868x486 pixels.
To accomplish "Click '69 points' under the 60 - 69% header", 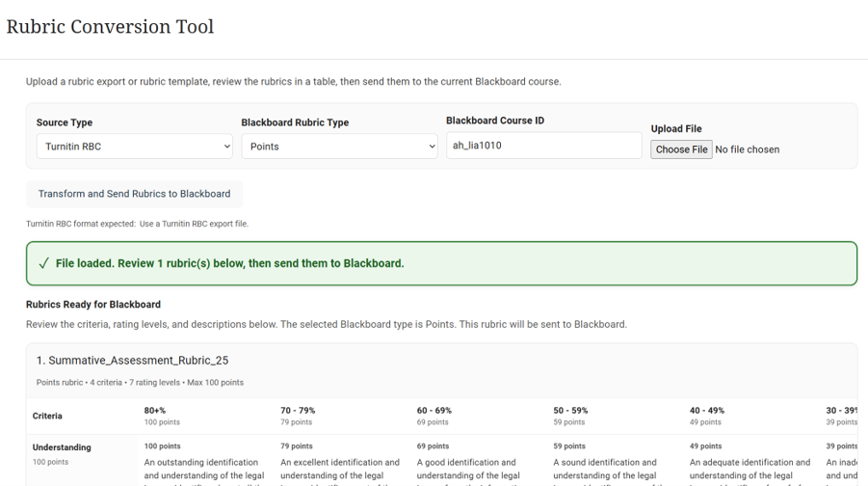I will pos(433,422).
